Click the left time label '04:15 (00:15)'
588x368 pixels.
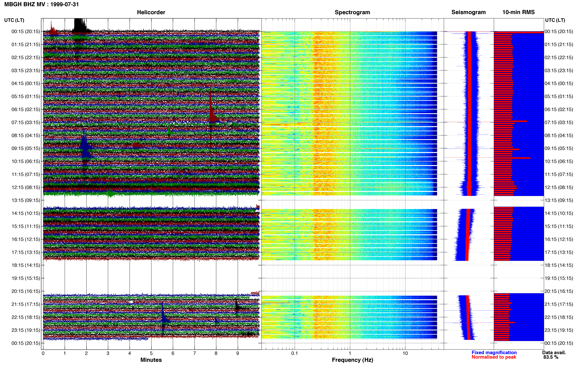(x=26, y=83)
